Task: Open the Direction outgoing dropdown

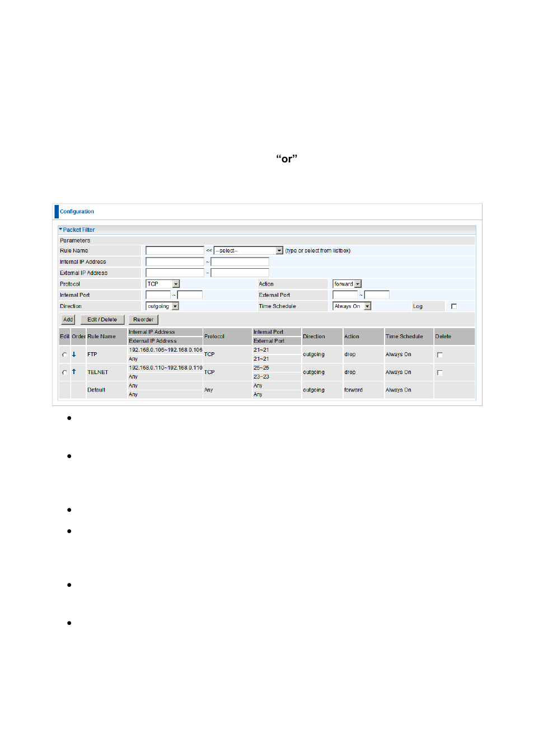Action: 162,306
